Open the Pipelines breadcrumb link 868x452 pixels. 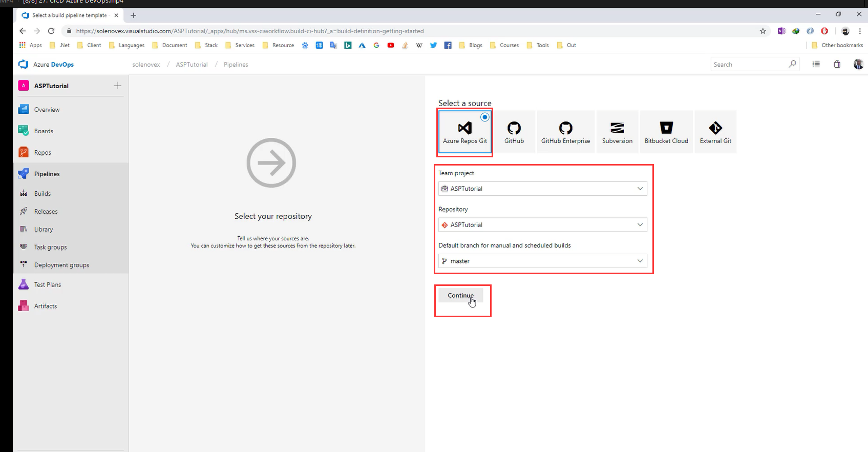[x=236, y=65]
